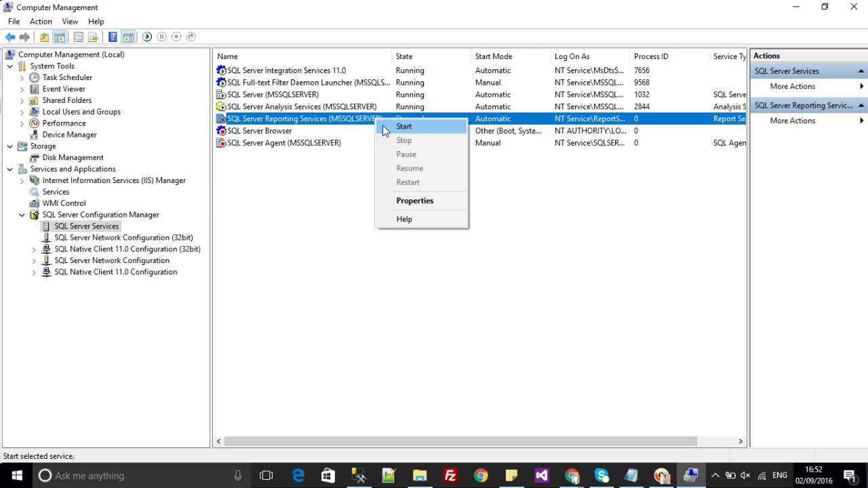Image resolution: width=868 pixels, height=488 pixels.
Task: Open Visual Studio from the taskbar
Action: tap(541, 475)
